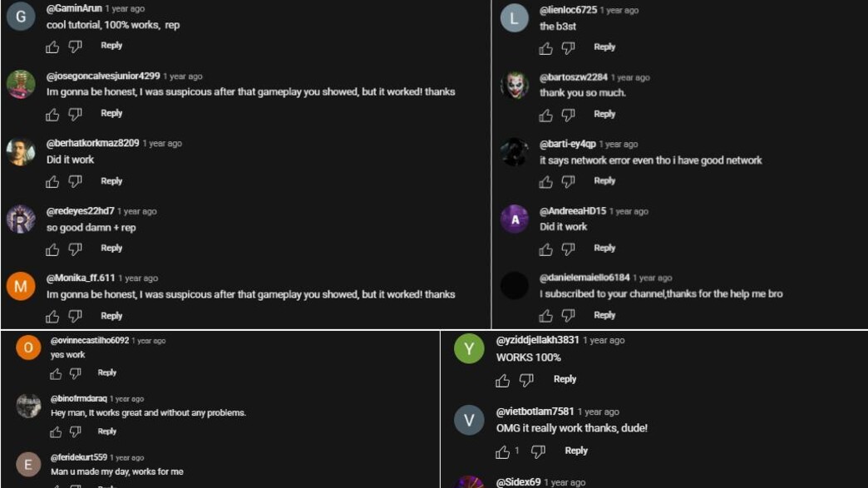Click @bartoszw2284's Joker profile picture
Viewport: 868px width, 488px height.
(515, 85)
